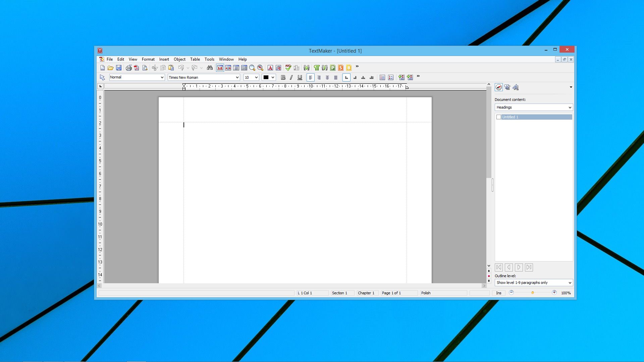Click the Open folder icon
The width and height of the screenshot is (644, 362).
click(110, 68)
